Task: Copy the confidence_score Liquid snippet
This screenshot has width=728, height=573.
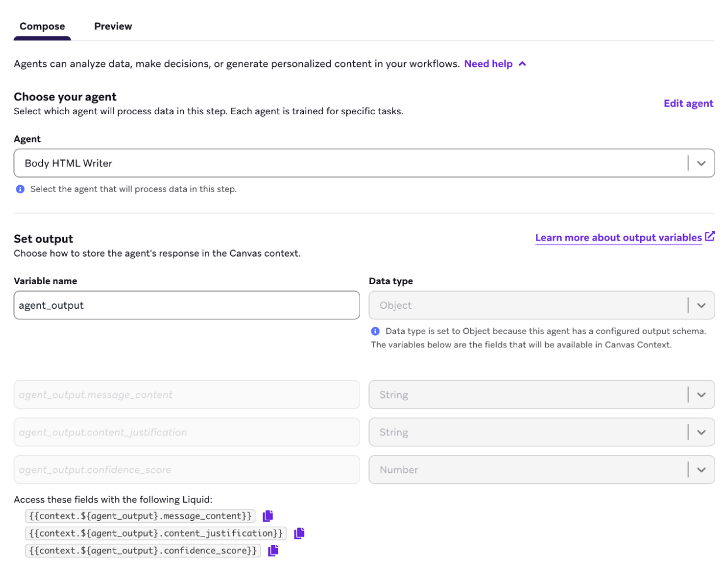Action: click(272, 550)
